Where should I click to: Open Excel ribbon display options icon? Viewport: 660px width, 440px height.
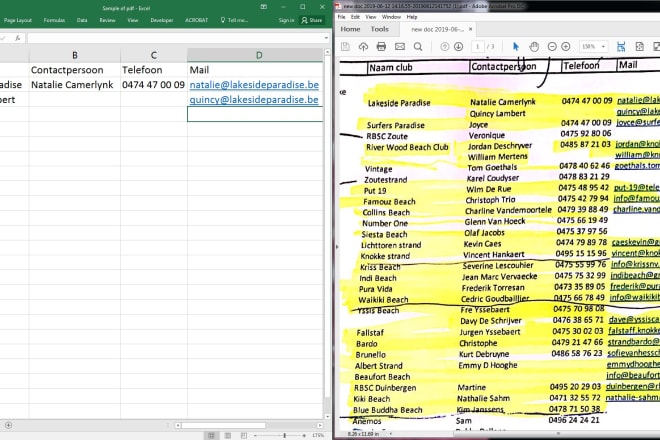coord(263,7)
